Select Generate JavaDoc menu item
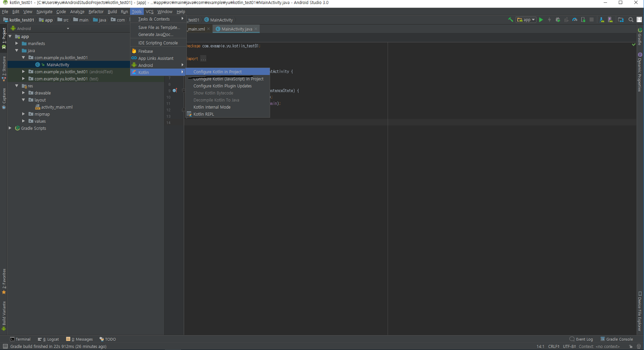The width and height of the screenshot is (644, 350). point(158,35)
